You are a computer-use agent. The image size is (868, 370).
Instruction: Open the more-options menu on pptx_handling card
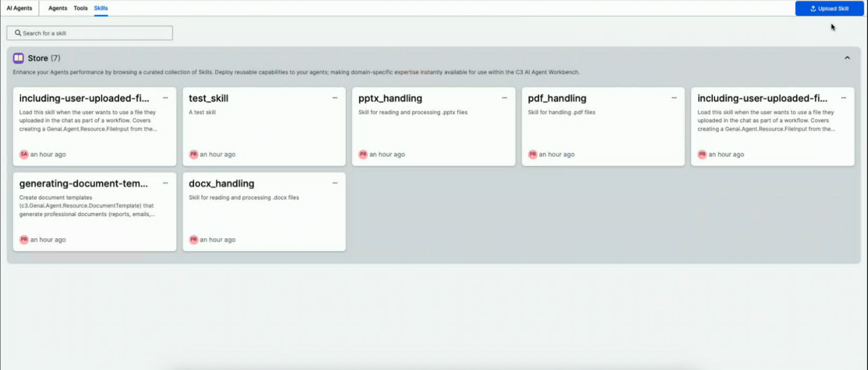click(x=504, y=98)
